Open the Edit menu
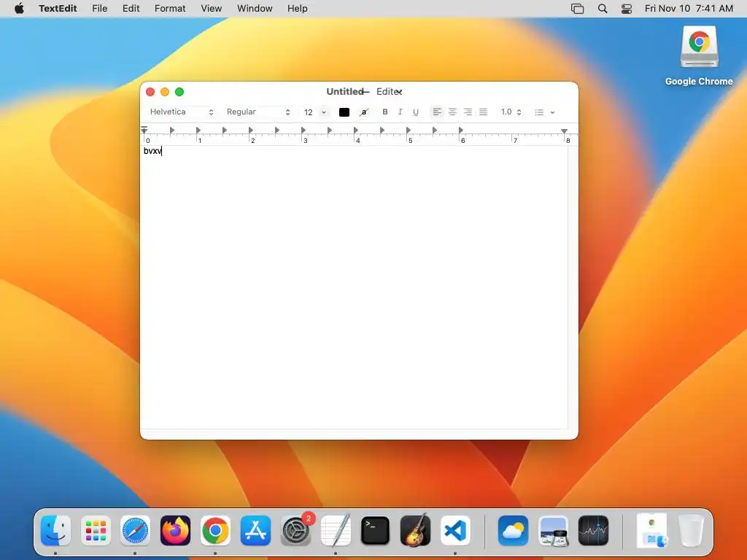Screen dimensions: 747x560 click(x=131, y=9)
